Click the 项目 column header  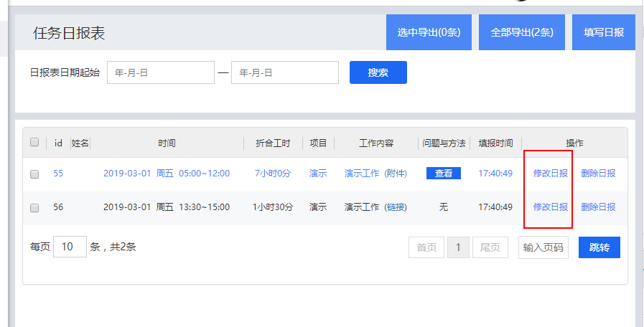(x=318, y=143)
